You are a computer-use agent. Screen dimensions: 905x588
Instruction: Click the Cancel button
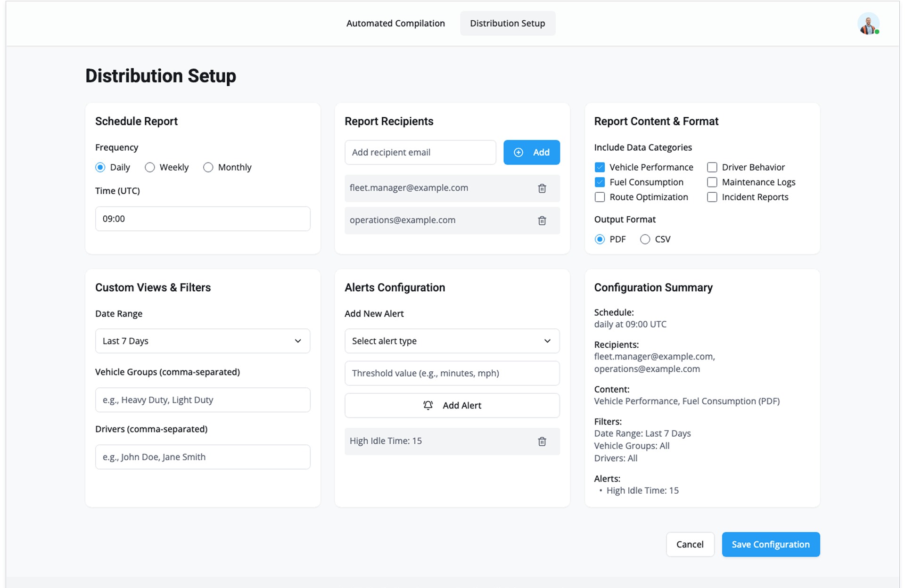690,545
